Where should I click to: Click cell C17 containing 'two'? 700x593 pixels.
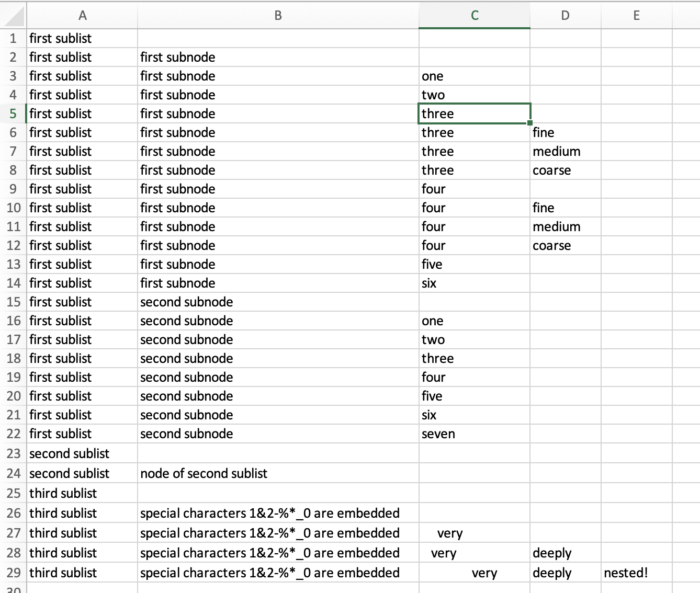[475, 339]
